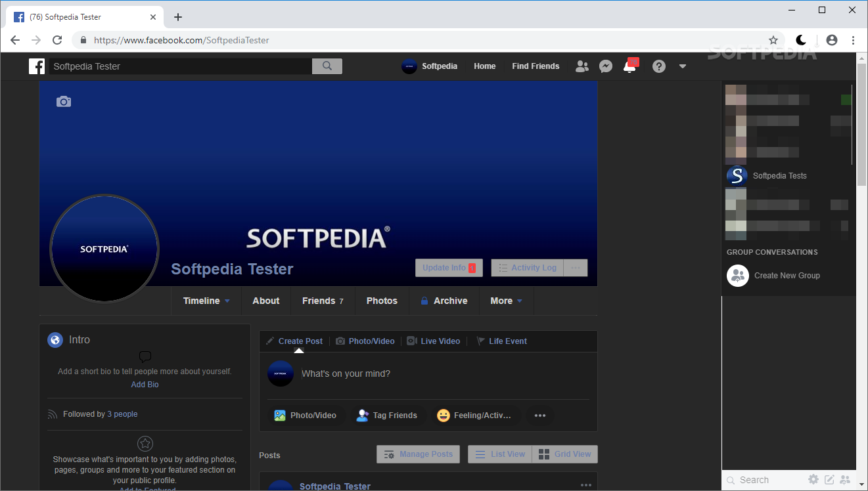The height and width of the screenshot is (491, 868).
Task: Click the Tag Friends button
Action: (387, 416)
